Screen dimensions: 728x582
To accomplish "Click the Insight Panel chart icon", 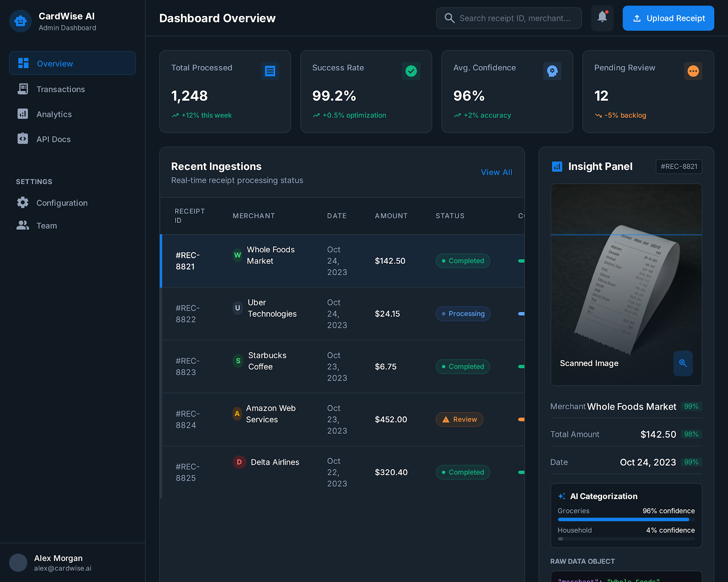I will click(x=557, y=166).
